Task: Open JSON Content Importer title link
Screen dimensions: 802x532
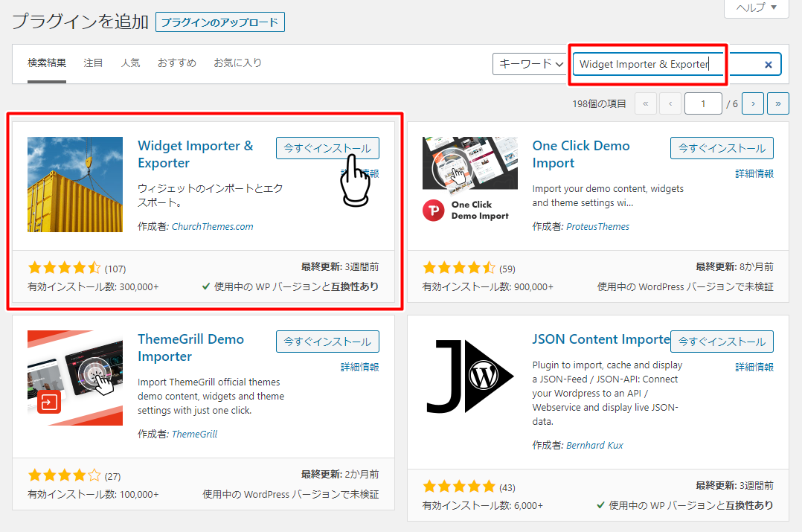Action: click(601, 339)
